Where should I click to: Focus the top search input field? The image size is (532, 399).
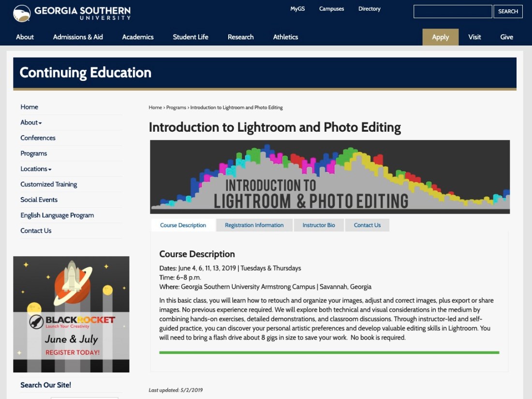coord(452,12)
